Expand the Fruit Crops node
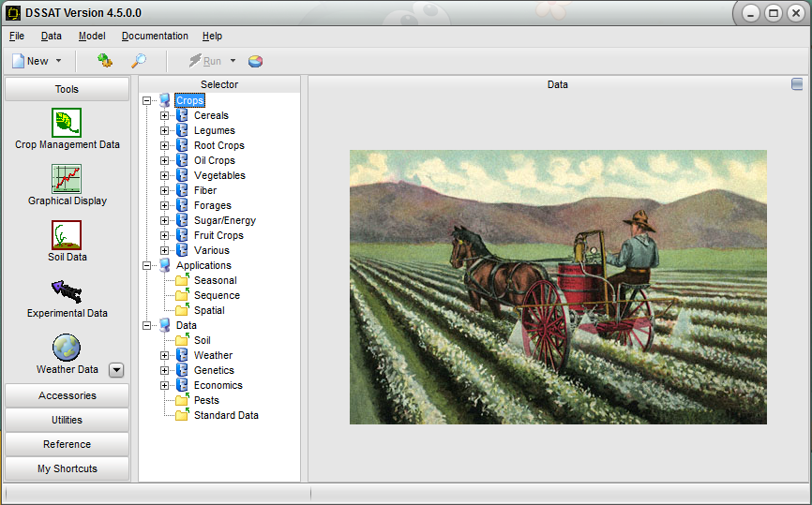This screenshot has height=505, width=812. click(164, 235)
